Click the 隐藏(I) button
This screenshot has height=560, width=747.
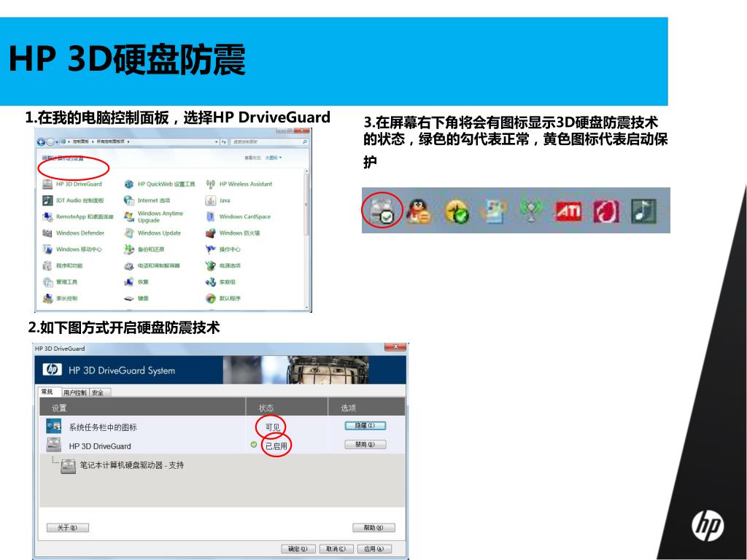pos(365,426)
